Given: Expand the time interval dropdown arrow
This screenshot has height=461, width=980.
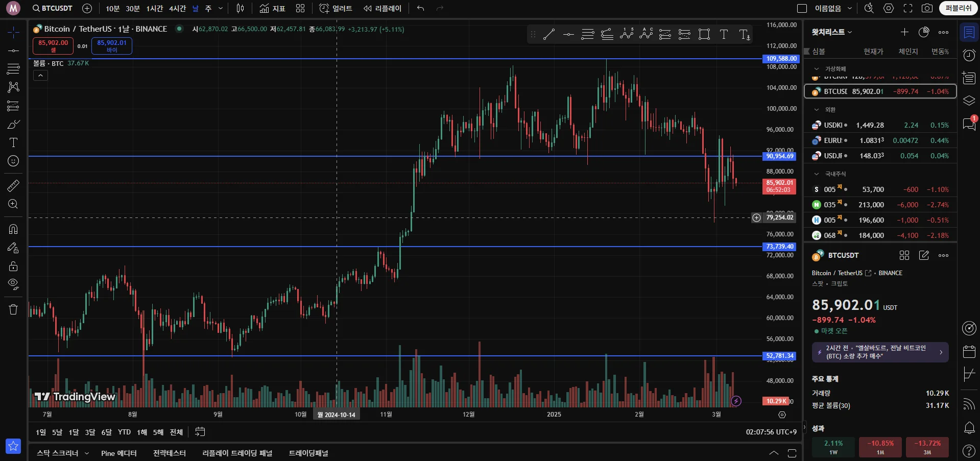Looking at the screenshot, I should [221, 8].
